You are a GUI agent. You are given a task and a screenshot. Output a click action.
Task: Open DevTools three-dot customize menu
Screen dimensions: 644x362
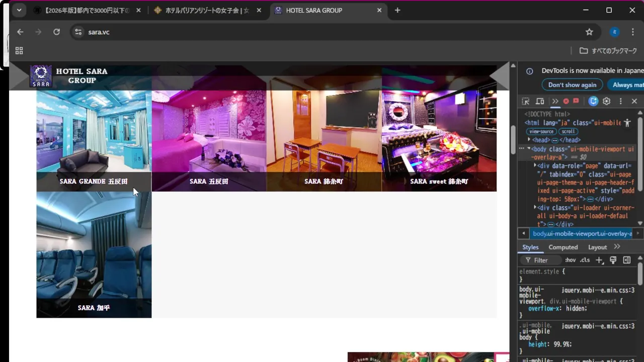point(620,101)
